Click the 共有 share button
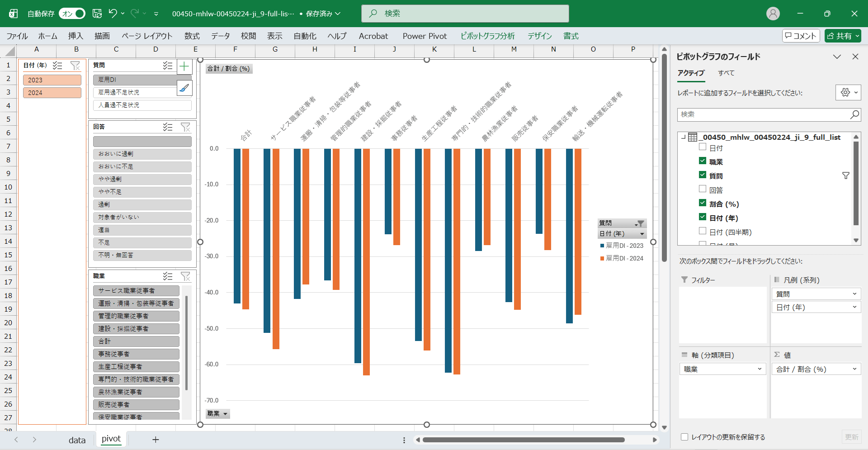This screenshot has width=868, height=450. (842, 36)
